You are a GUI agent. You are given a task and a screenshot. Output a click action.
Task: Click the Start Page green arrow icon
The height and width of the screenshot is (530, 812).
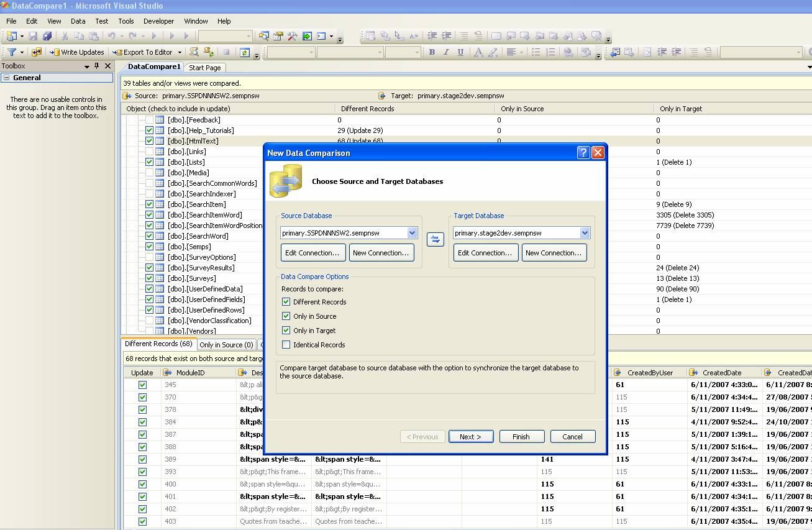(307, 36)
